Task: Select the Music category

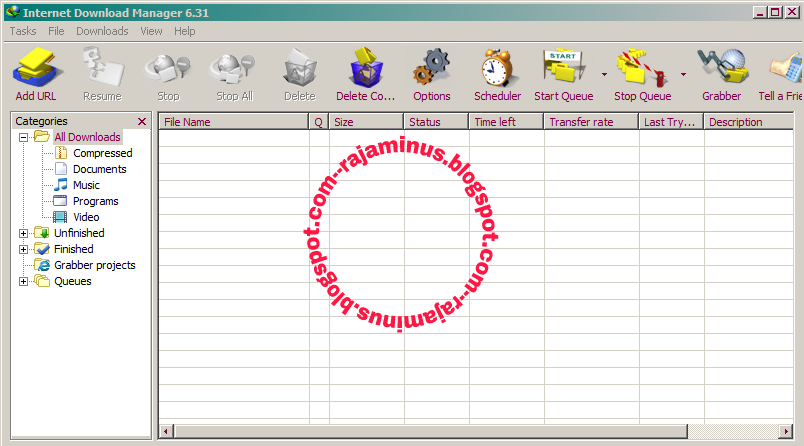Action: pos(86,185)
